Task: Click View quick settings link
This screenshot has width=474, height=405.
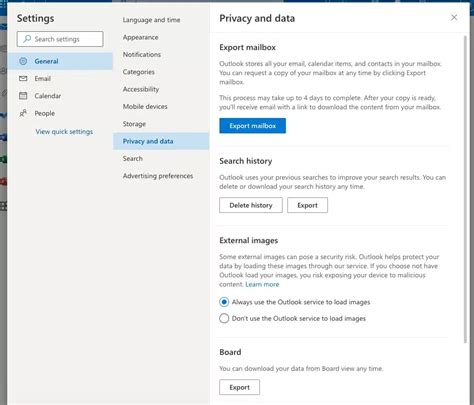Action: click(64, 132)
